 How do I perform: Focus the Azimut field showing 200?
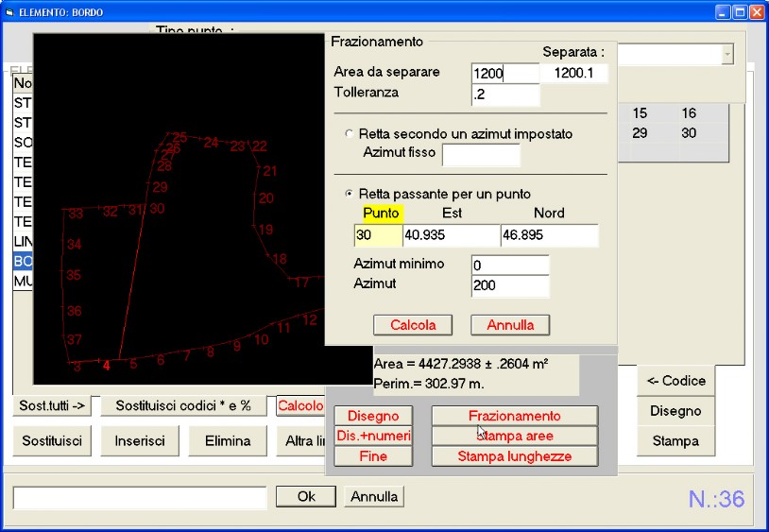click(x=510, y=286)
